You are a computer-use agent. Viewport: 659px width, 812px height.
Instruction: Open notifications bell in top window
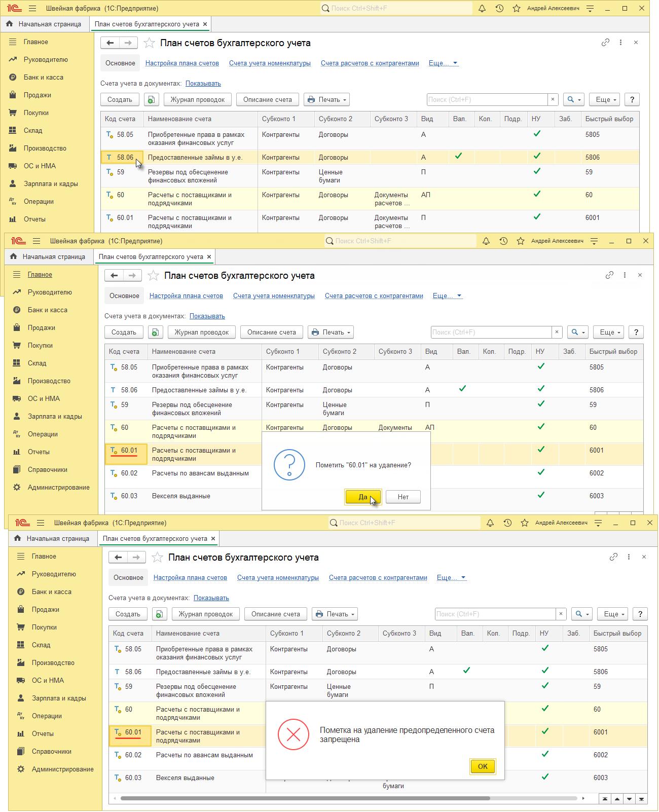pyautogui.click(x=482, y=8)
